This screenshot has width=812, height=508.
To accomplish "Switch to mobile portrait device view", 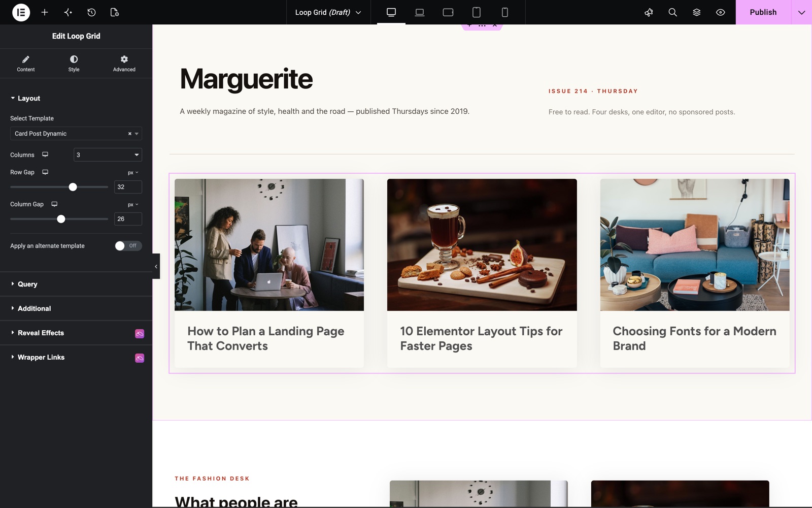I will (x=504, y=12).
